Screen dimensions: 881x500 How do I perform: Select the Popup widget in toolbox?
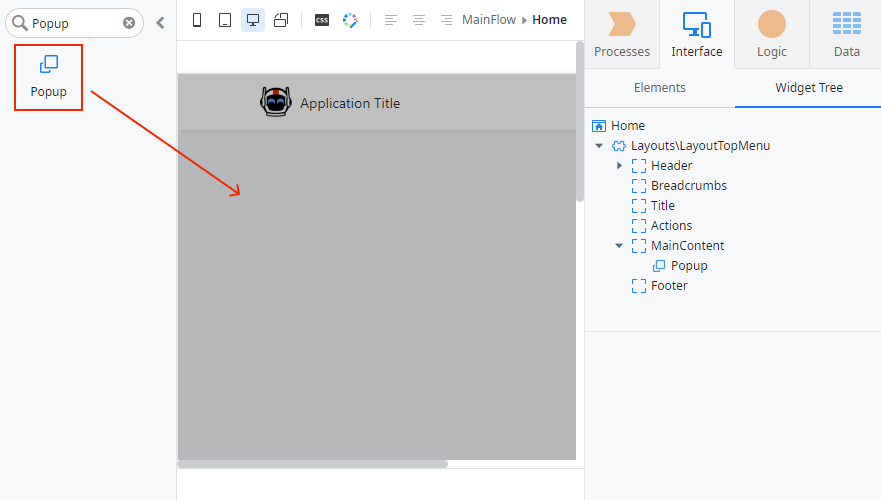(x=48, y=77)
